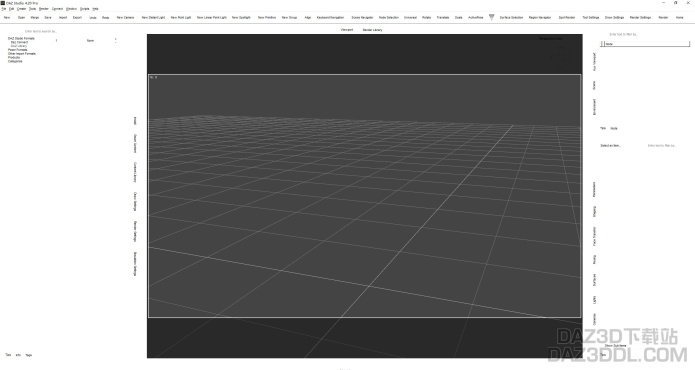The width and height of the screenshot is (695, 370).
Task: Switch to the Render Library tab
Action: [x=372, y=30]
